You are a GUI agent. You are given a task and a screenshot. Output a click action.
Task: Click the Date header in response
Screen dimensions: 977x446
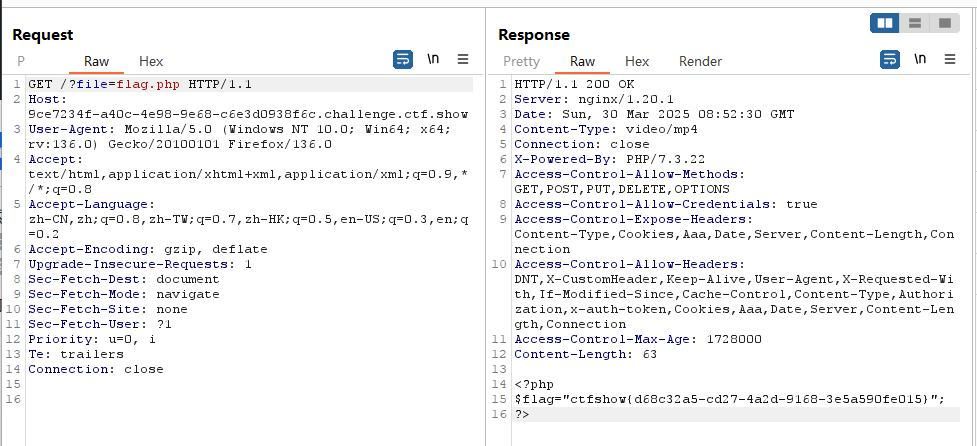click(x=654, y=114)
